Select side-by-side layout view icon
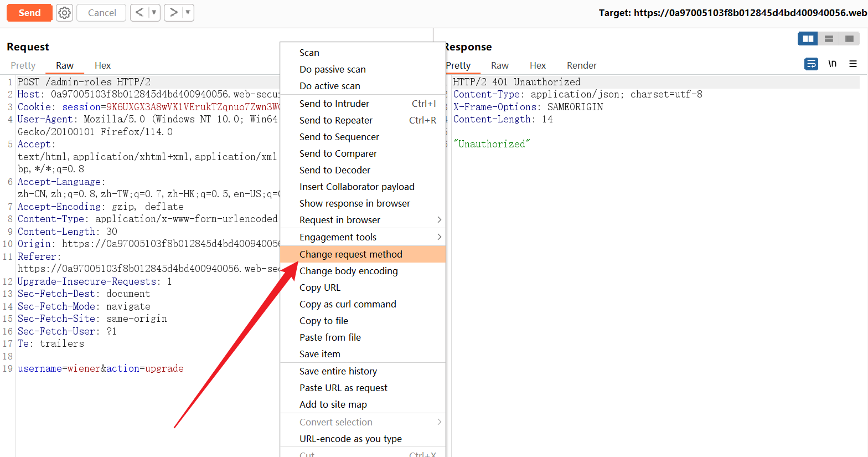 click(808, 39)
